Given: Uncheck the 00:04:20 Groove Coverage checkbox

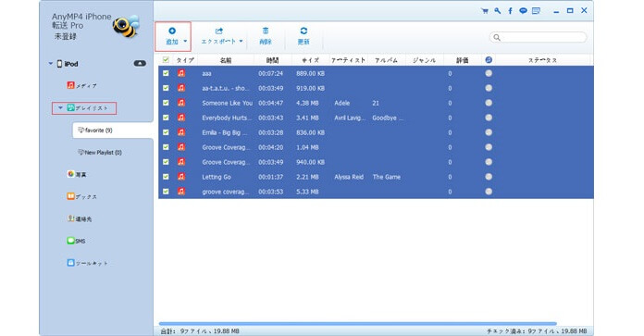Looking at the screenshot, I should (166, 147).
